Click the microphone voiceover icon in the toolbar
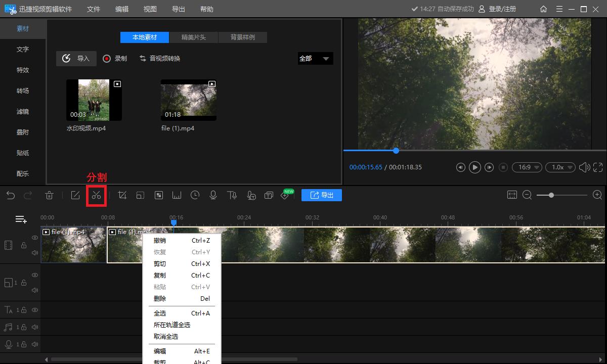 pos(213,195)
